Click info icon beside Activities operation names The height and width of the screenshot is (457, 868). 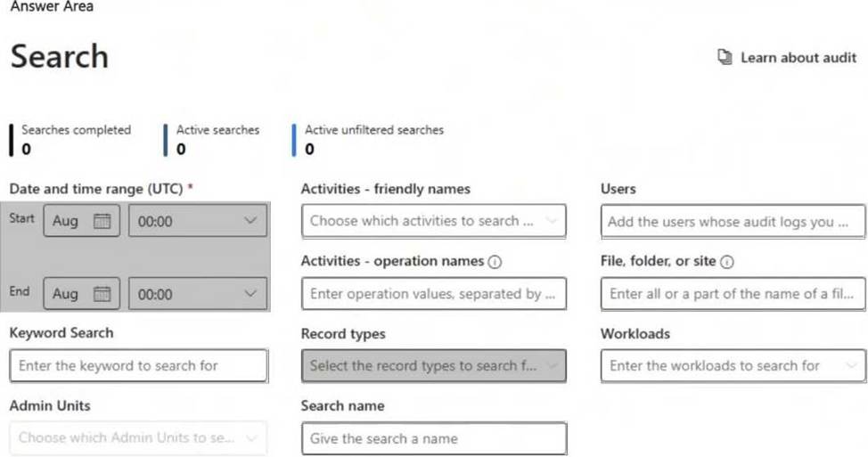point(495,262)
